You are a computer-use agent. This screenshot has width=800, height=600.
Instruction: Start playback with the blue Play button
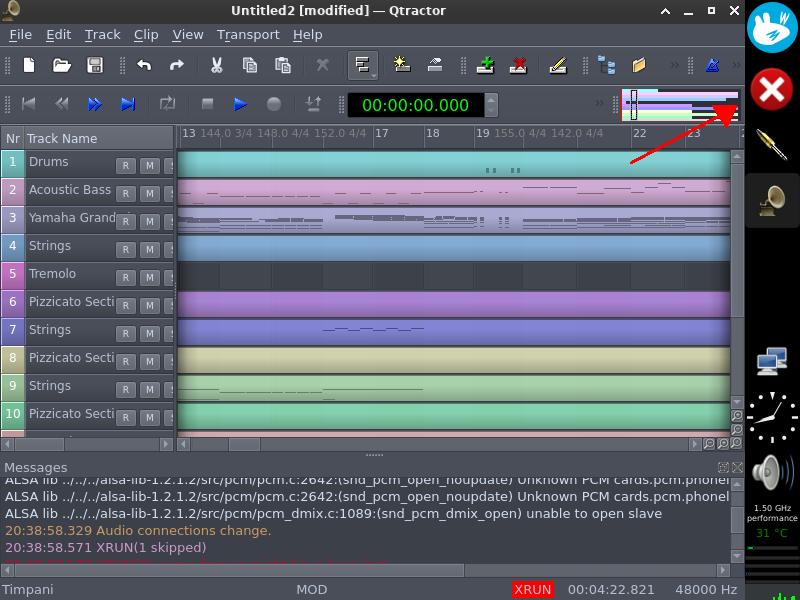239,103
